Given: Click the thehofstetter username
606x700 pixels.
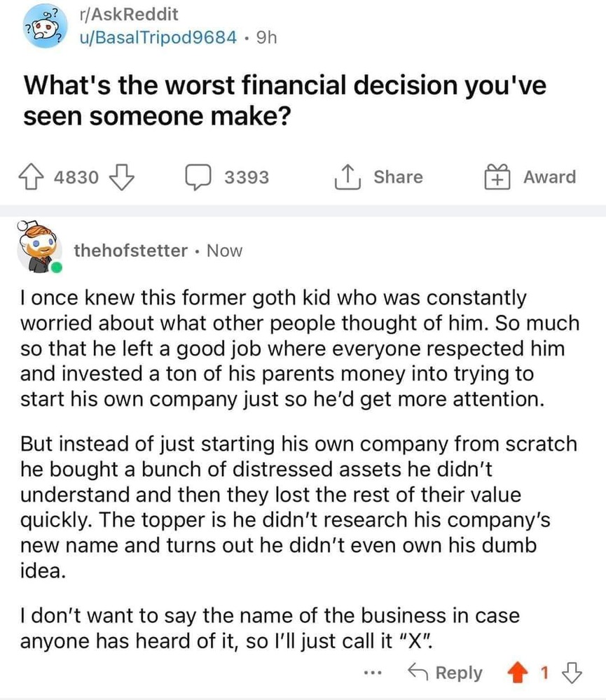Looking at the screenshot, I should 131,251.
